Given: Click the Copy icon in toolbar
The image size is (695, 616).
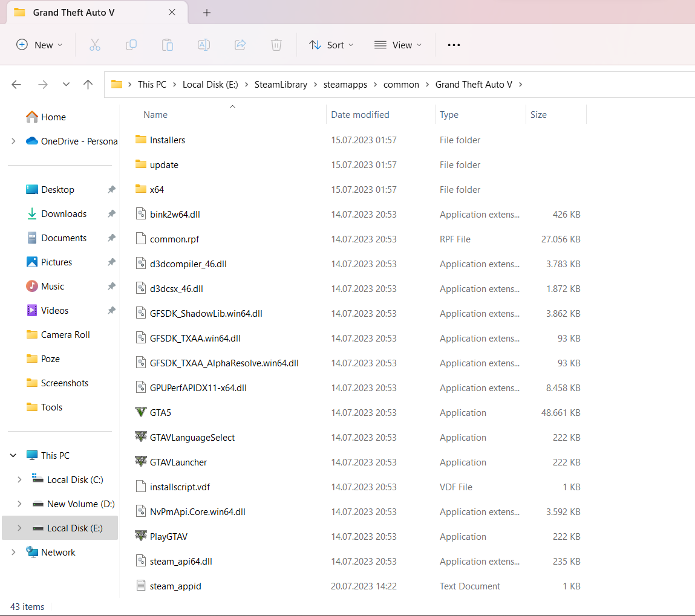Looking at the screenshot, I should pos(131,45).
